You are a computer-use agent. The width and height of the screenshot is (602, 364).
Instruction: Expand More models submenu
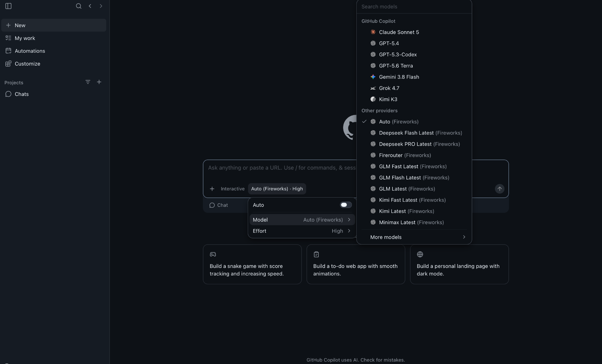414,237
